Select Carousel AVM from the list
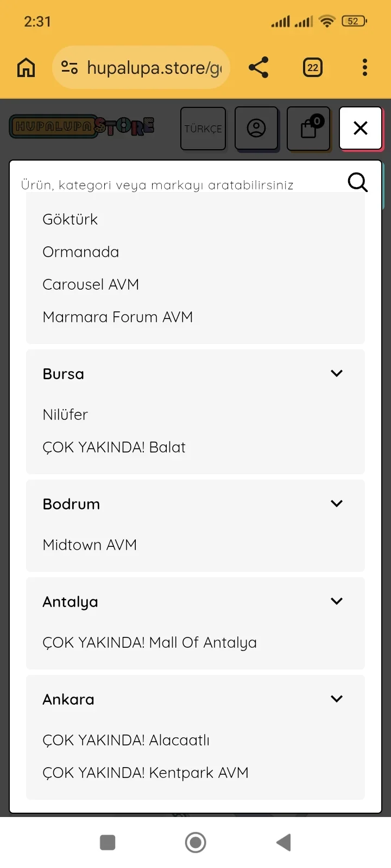The height and width of the screenshot is (868, 391). pyautogui.click(x=91, y=284)
